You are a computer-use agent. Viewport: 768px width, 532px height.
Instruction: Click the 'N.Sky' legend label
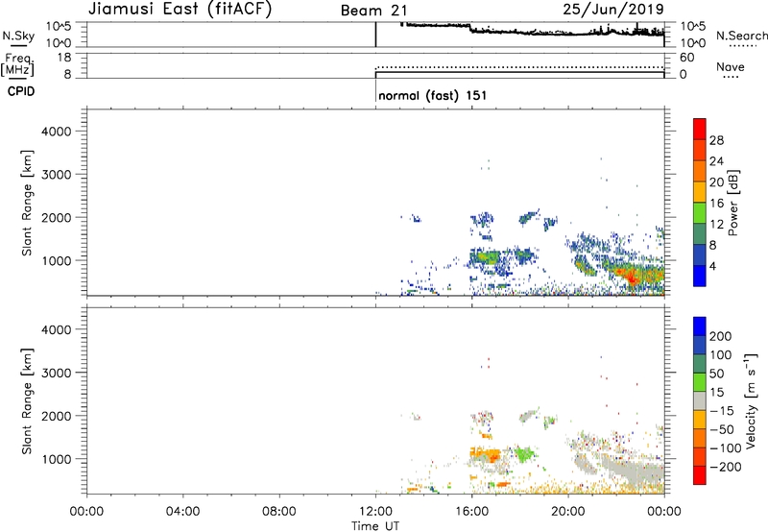18,36
